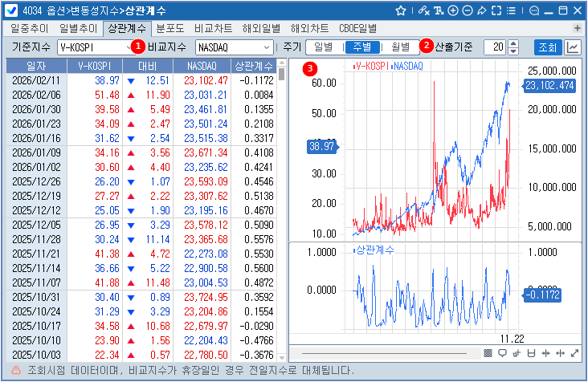Click the chat bubble help icon in title bar
This screenshot has width=588, height=382.
click(535, 10)
